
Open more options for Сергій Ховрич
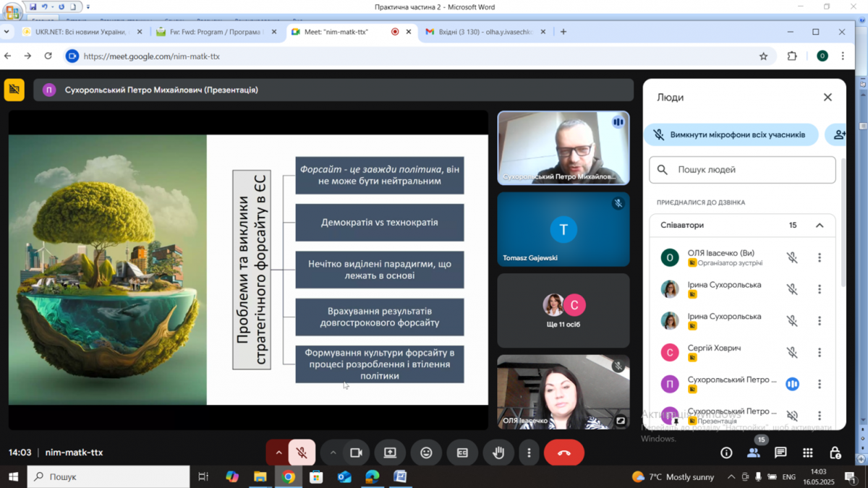(x=820, y=353)
